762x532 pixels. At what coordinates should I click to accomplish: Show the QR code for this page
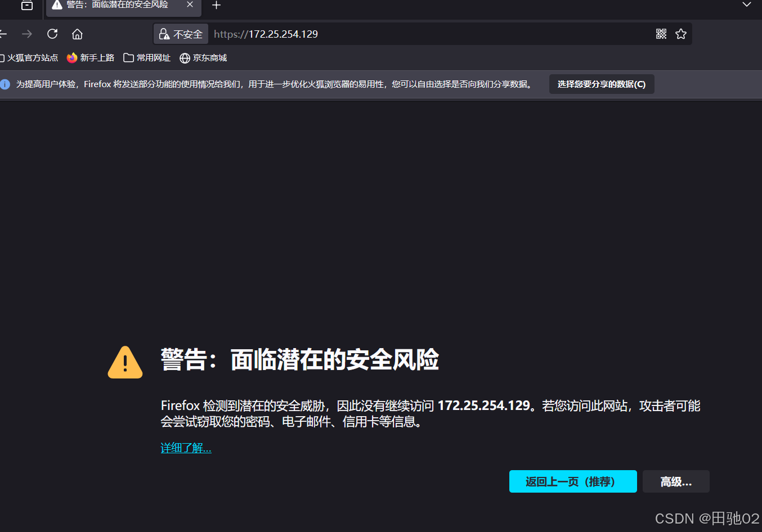[x=661, y=34]
